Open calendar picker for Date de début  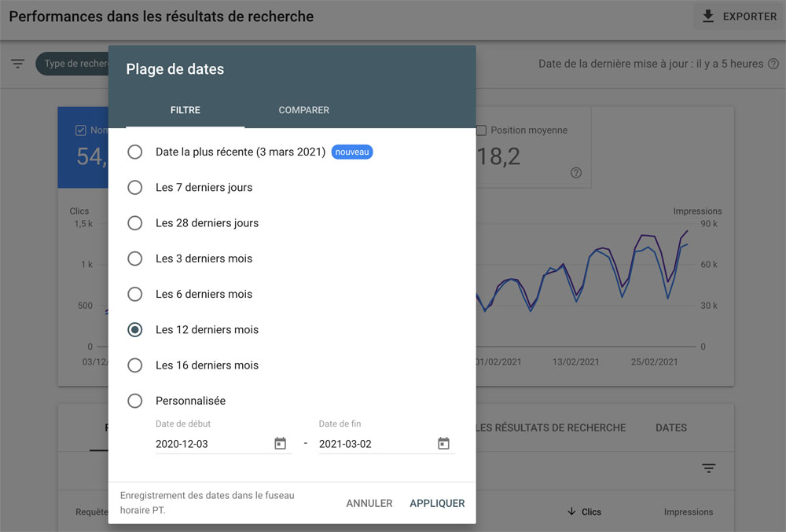pos(281,443)
